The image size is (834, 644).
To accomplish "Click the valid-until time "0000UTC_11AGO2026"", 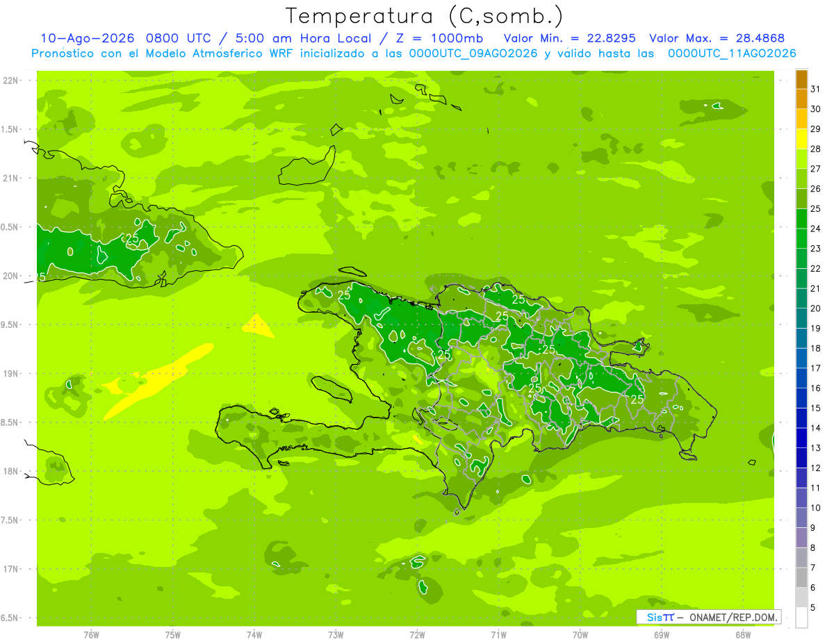I will [x=732, y=53].
